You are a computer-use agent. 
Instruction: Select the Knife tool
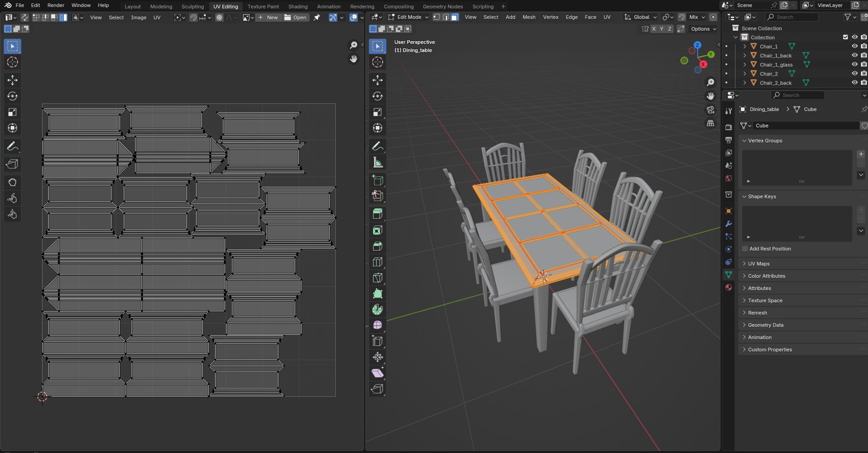pos(377,278)
